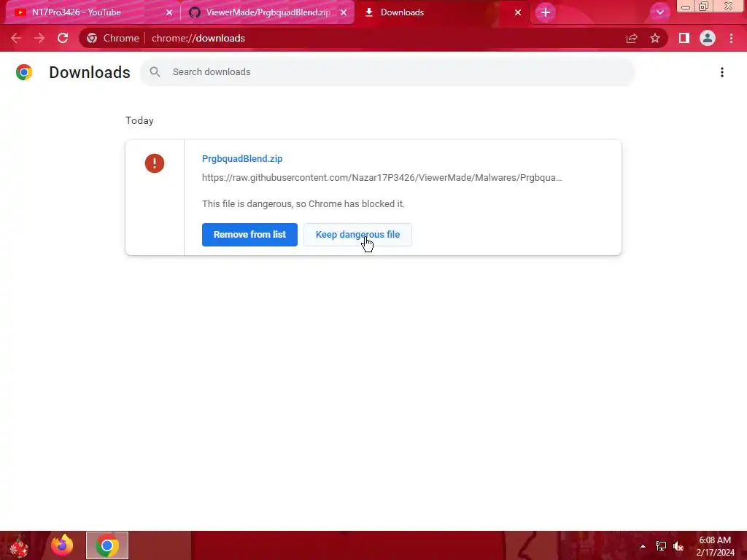Click the Chrome site info chip
Screen dimensions: 747x560
113,38
